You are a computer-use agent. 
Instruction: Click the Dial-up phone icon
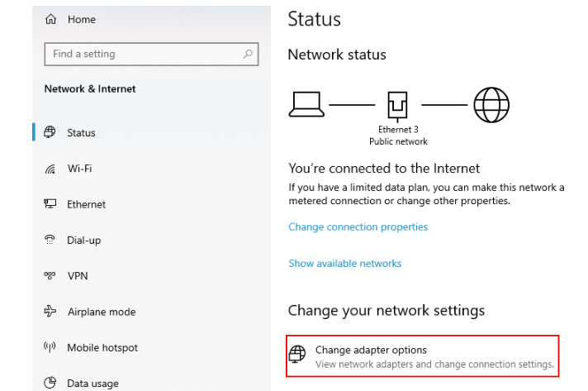(x=50, y=240)
